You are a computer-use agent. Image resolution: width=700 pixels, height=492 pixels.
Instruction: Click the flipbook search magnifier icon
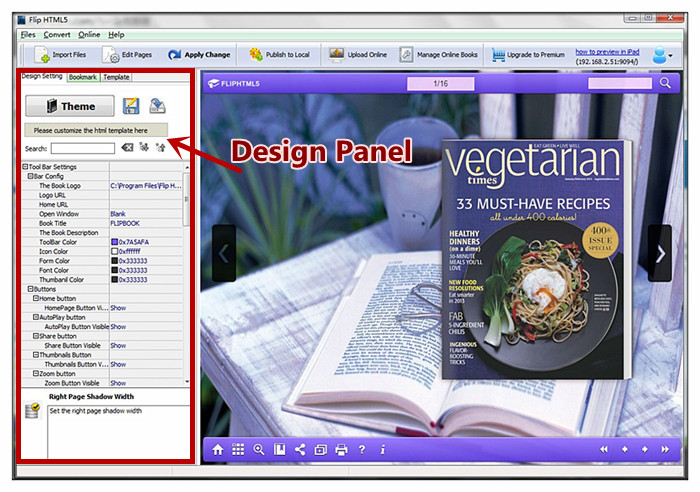665,83
